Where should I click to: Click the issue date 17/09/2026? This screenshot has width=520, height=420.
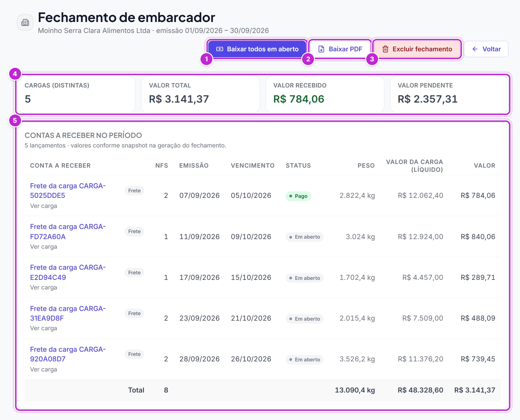pos(199,277)
